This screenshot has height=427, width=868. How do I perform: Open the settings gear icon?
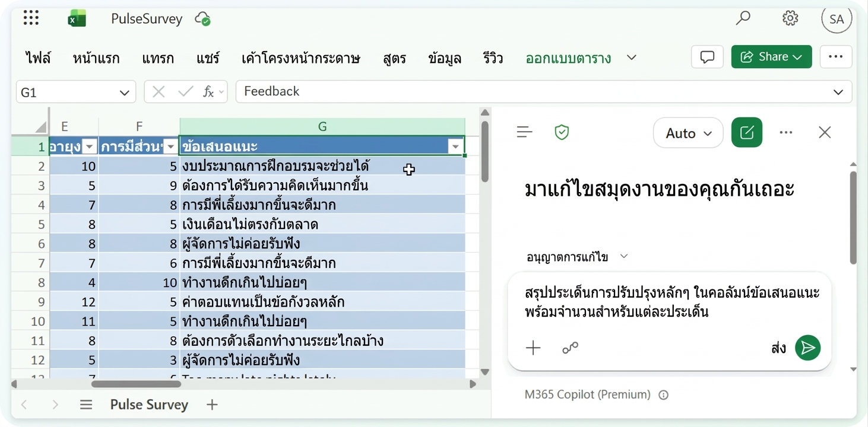point(790,18)
